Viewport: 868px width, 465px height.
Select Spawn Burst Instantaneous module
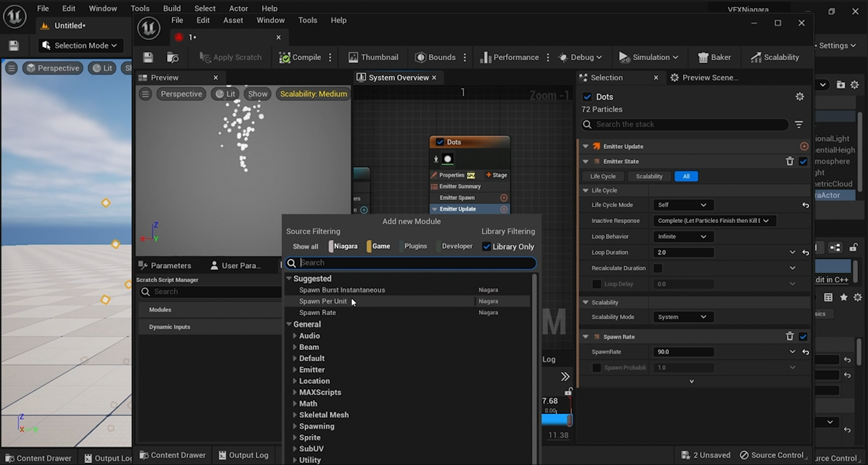[x=342, y=290]
